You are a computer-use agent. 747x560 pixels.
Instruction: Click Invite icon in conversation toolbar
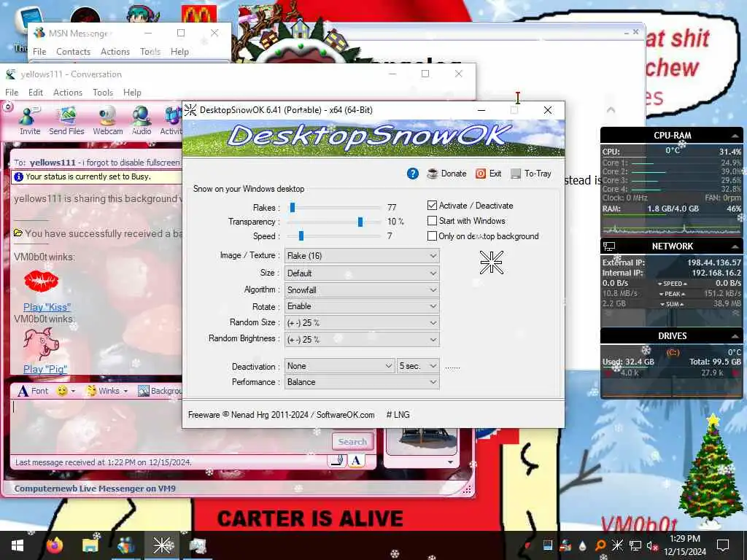29,121
